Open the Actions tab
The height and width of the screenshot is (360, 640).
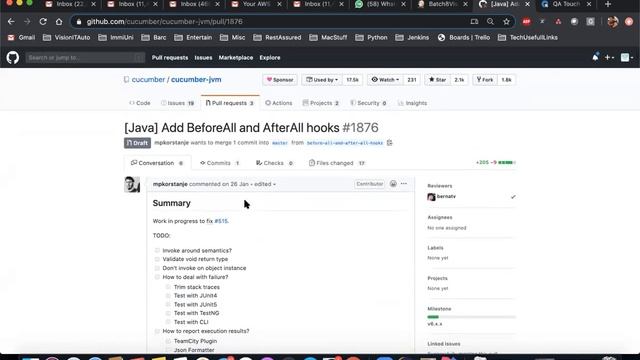279,103
